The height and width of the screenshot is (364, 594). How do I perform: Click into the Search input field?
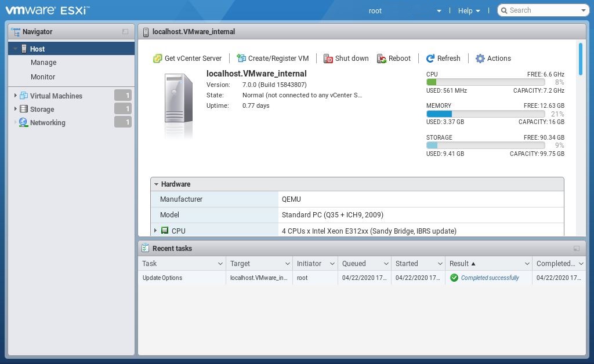click(544, 10)
